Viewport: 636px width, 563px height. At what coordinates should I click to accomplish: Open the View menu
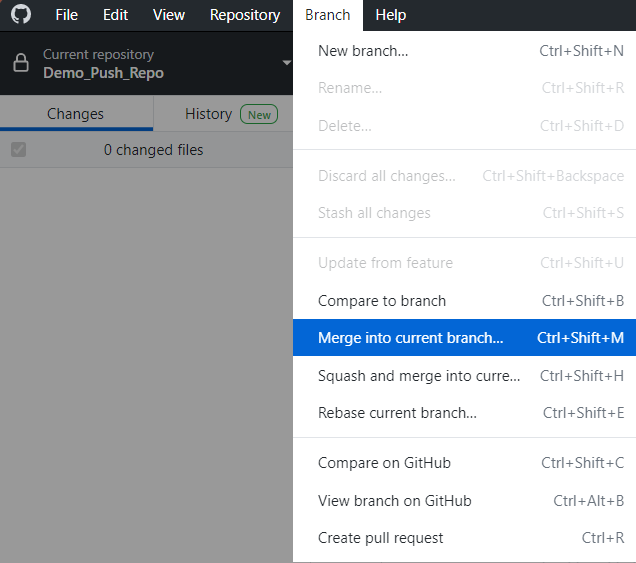tap(169, 15)
